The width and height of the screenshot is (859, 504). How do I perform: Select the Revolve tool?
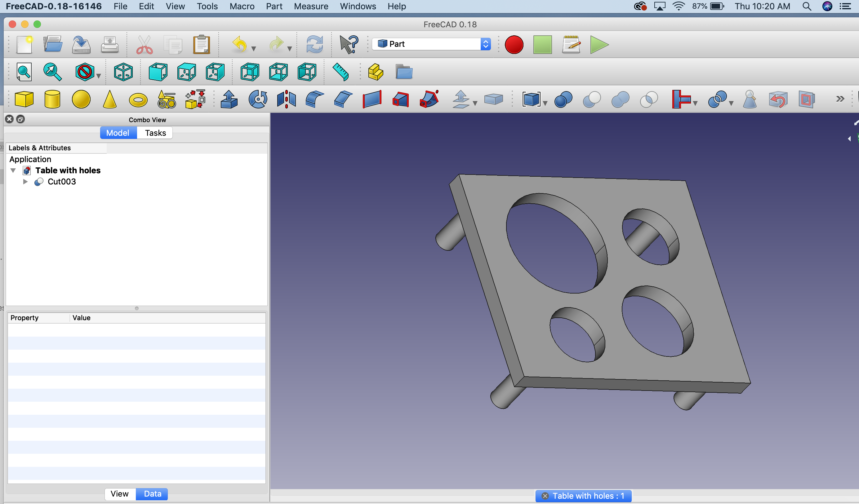pos(258,99)
